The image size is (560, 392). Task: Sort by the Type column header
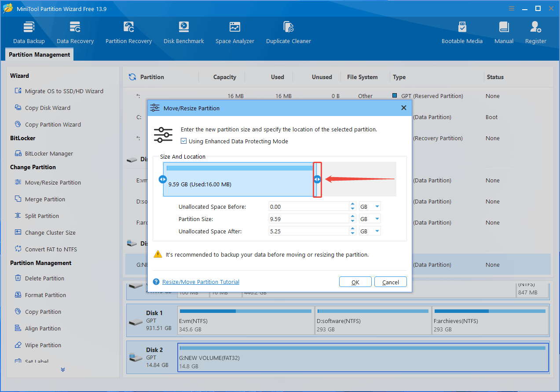[399, 77]
